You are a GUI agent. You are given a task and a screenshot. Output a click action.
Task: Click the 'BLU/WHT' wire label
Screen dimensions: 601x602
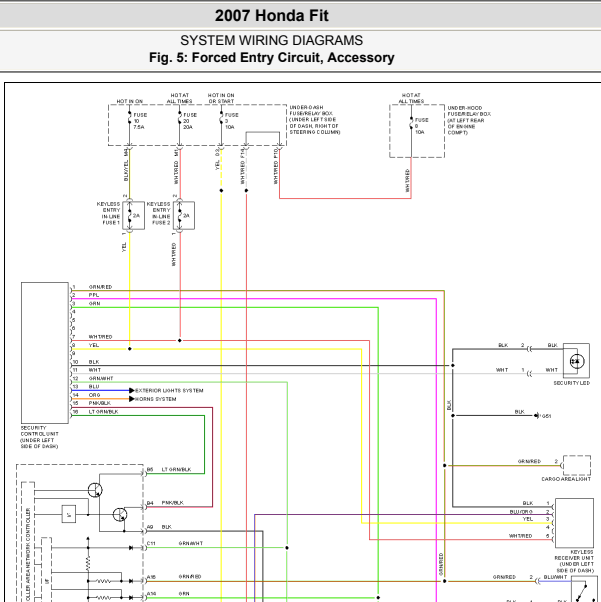555,577
